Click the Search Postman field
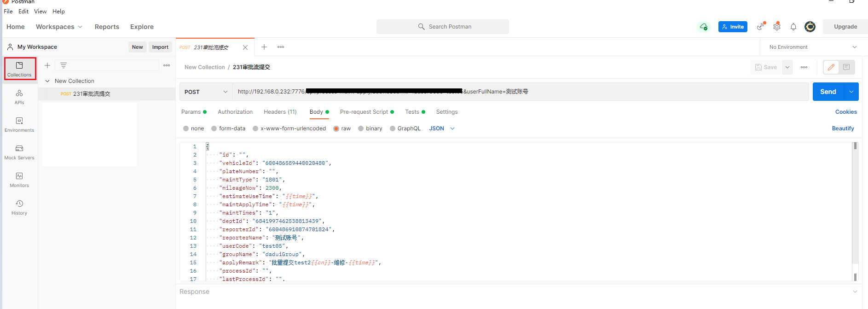The height and width of the screenshot is (309, 868). coord(443,27)
